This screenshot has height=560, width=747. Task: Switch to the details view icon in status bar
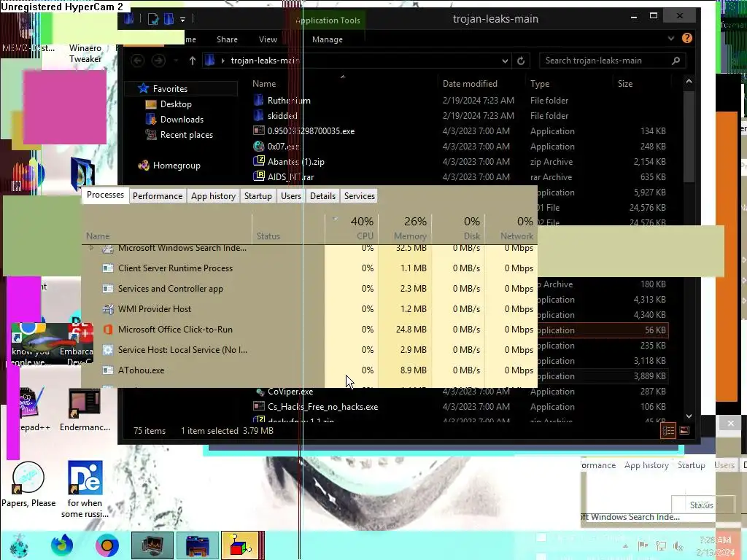coord(668,430)
